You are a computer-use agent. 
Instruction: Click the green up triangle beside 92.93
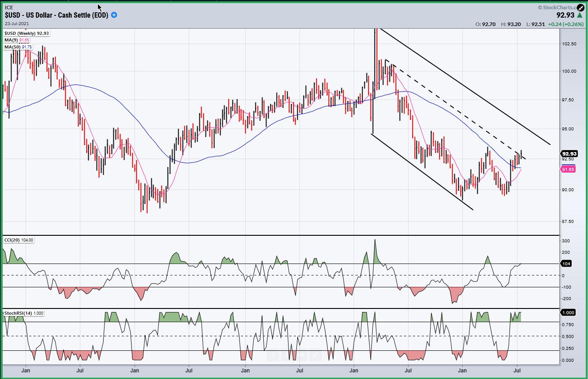point(580,15)
